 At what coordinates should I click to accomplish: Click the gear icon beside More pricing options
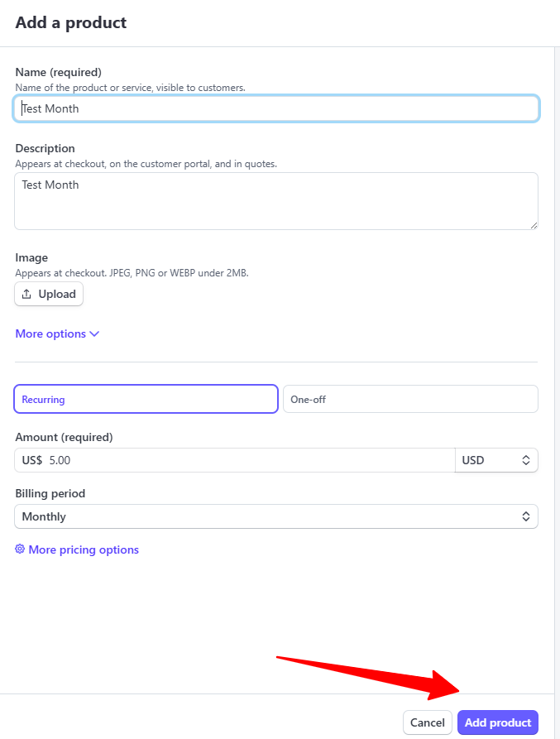pos(20,549)
